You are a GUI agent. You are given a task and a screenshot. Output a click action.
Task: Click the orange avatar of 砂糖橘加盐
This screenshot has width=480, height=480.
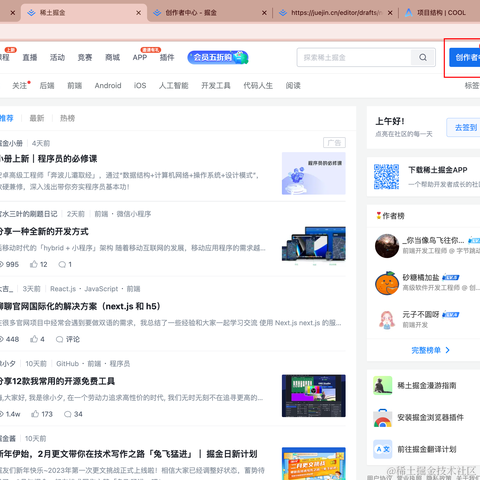point(387,283)
